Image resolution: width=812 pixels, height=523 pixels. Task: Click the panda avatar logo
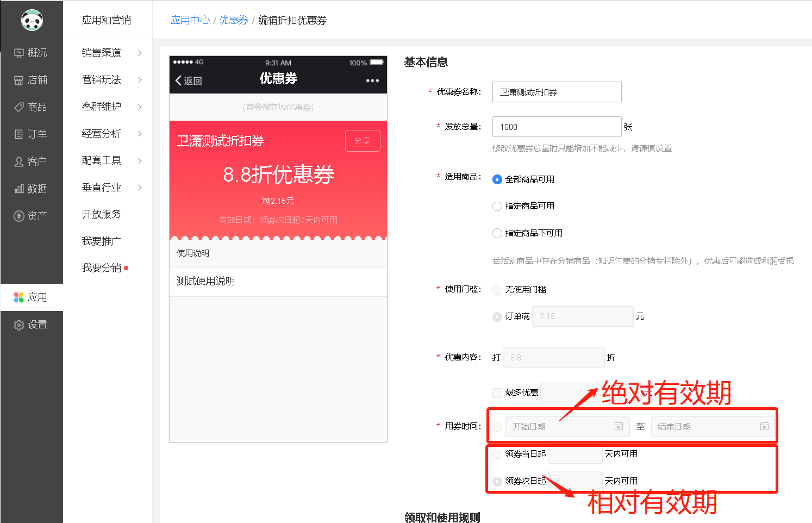pos(32,20)
